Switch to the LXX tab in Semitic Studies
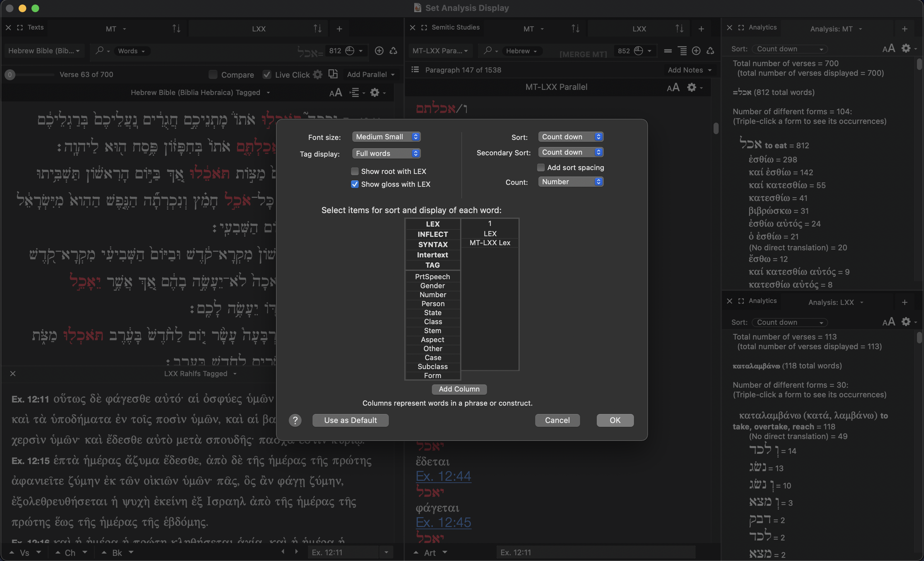 click(x=639, y=29)
